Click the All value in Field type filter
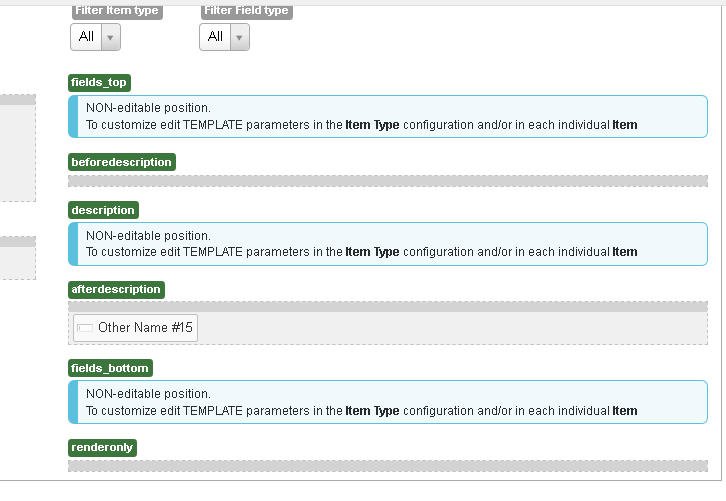 (x=216, y=37)
